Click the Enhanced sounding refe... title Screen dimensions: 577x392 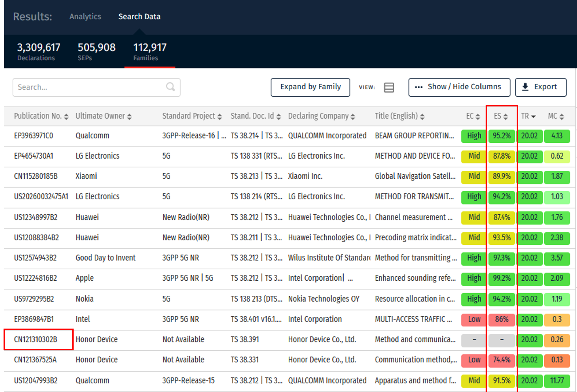(x=415, y=278)
